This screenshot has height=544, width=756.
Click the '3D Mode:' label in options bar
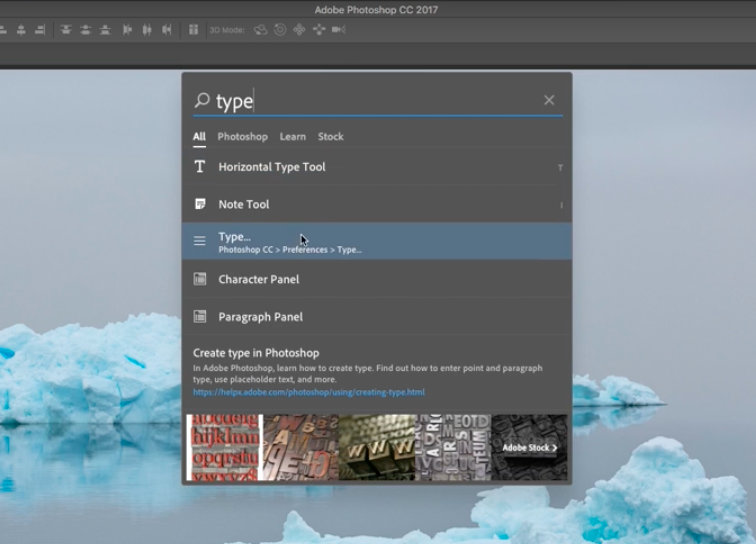227,30
